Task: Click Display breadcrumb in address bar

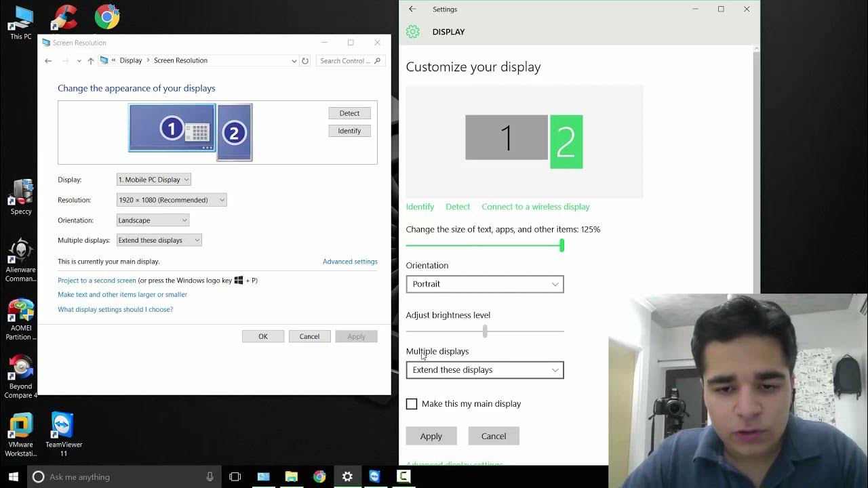Action: (131, 61)
